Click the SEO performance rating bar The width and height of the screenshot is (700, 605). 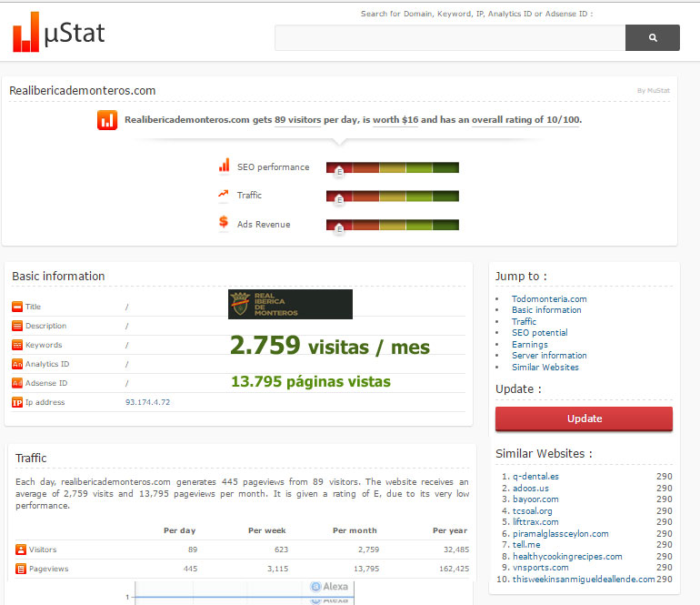[x=392, y=167]
